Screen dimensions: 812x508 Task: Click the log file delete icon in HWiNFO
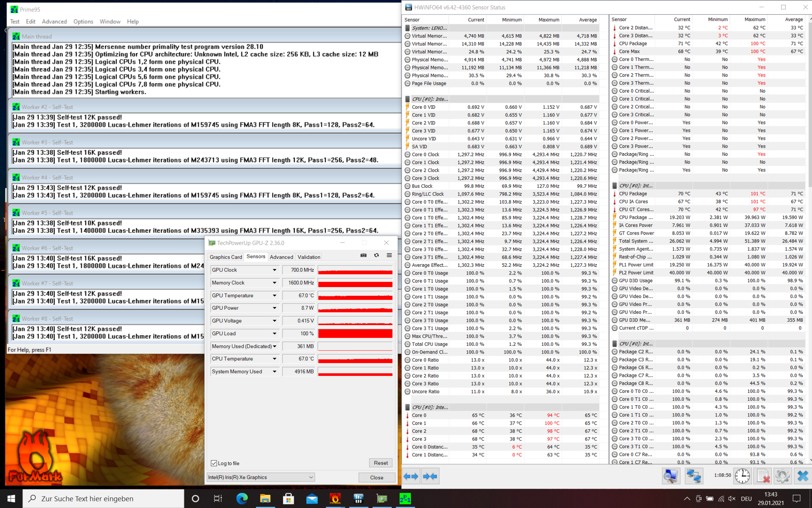coord(763,476)
